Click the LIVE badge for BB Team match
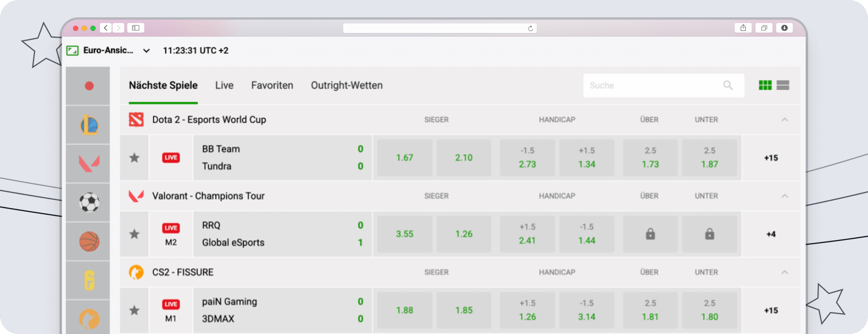Image resolution: width=868 pixels, height=334 pixels. pyautogui.click(x=171, y=157)
